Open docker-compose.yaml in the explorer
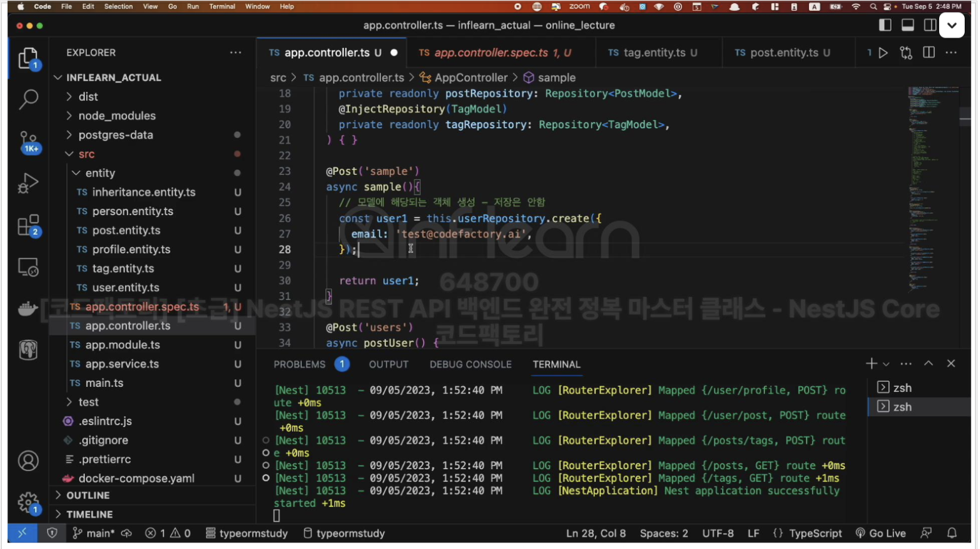Image resolution: width=980 pixels, height=549 pixels. coord(137,479)
